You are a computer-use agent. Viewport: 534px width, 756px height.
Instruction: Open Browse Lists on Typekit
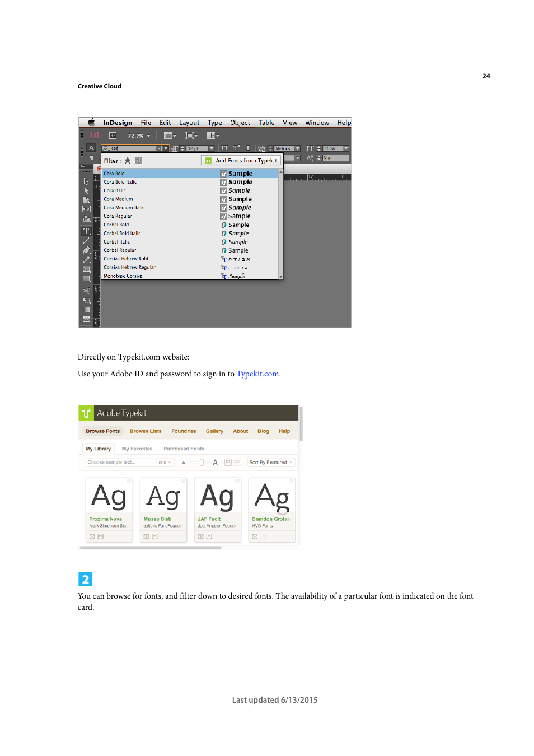pyautogui.click(x=146, y=431)
